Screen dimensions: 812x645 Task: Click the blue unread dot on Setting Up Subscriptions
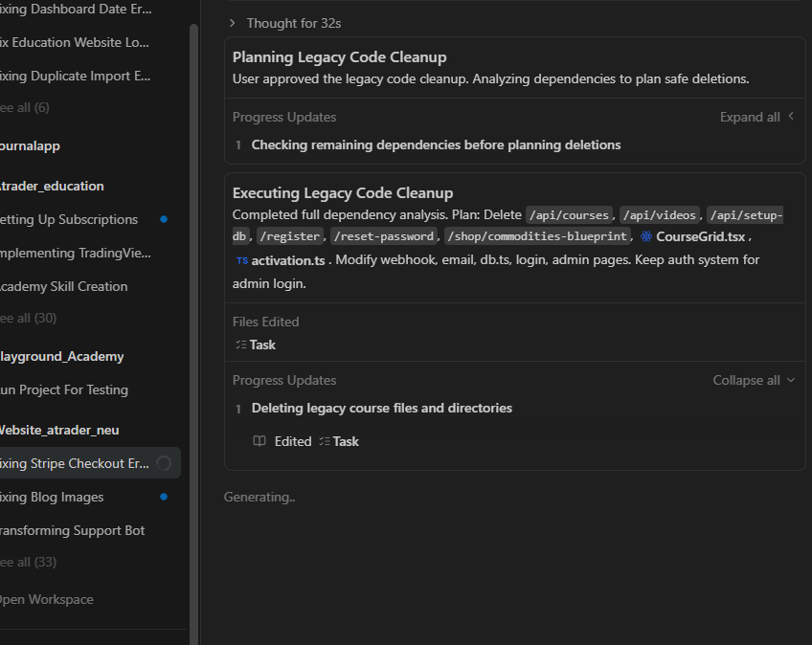click(164, 219)
